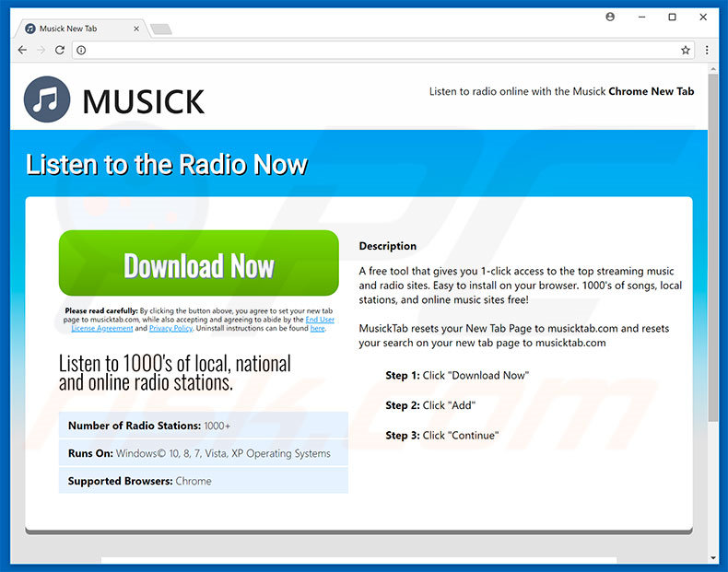The width and height of the screenshot is (728, 572).
Task: Click the 'Description' heading
Action: (x=388, y=246)
